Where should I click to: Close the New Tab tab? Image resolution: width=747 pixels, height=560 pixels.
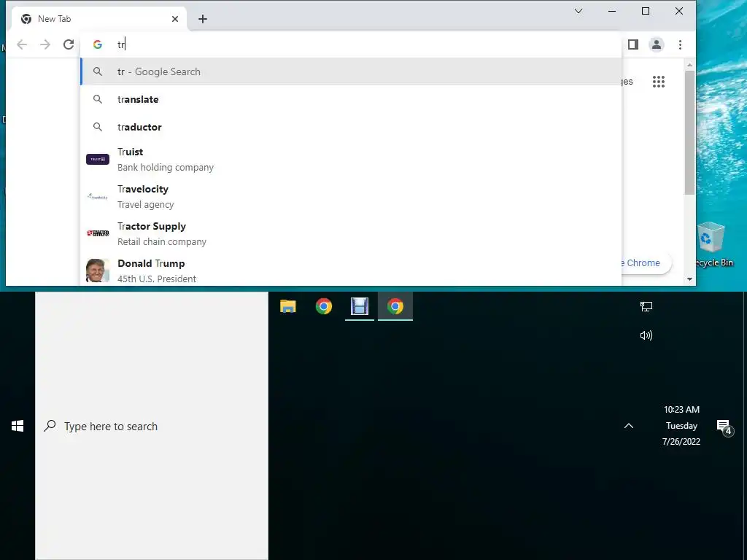(175, 19)
